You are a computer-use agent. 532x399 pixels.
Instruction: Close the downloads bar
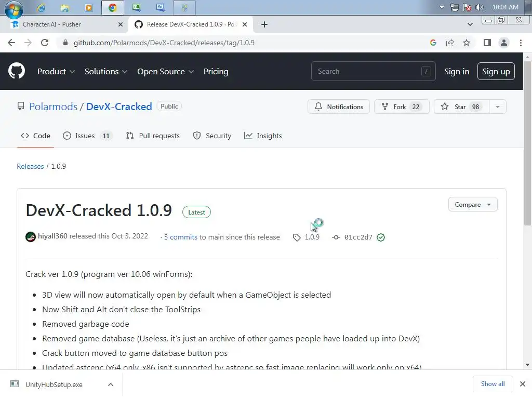tap(523, 384)
